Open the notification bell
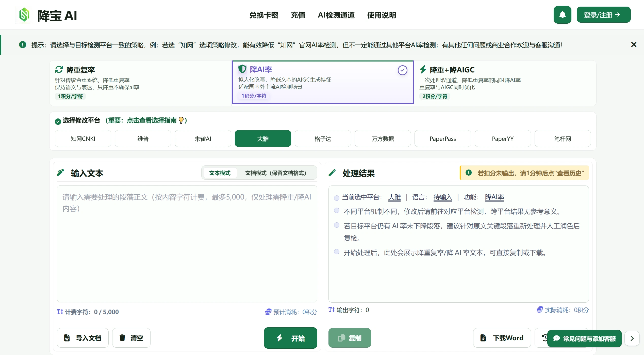This screenshot has width=644, height=355. (x=562, y=15)
